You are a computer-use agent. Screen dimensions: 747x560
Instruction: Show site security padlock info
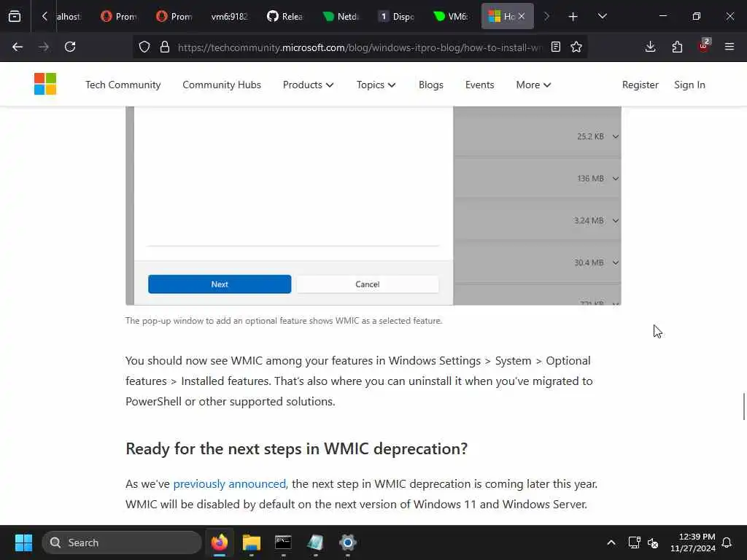[x=165, y=47]
